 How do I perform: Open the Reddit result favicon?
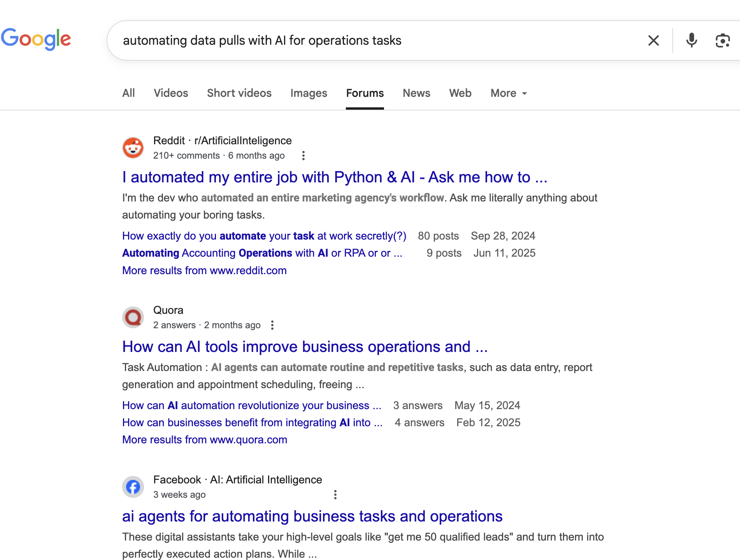(x=133, y=148)
